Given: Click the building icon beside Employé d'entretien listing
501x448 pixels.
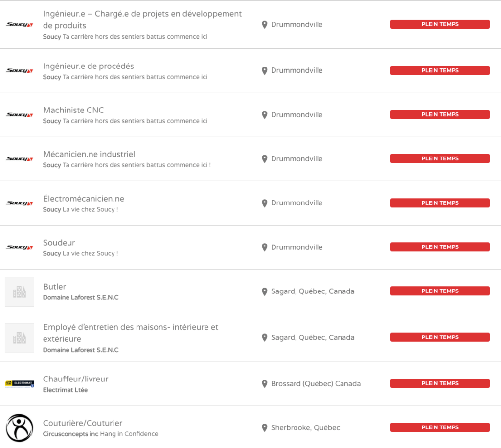Looking at the screenshot, I should (20, 337).
